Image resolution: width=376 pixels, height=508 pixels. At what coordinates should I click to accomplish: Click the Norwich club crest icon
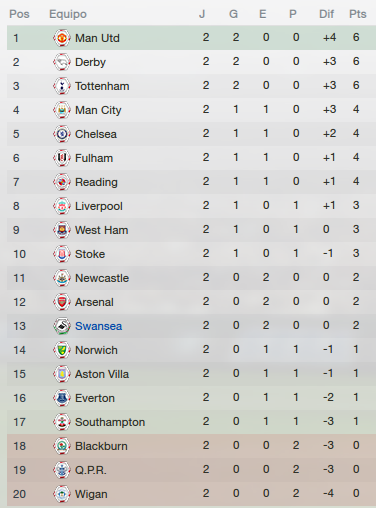(x=62, y=350)
